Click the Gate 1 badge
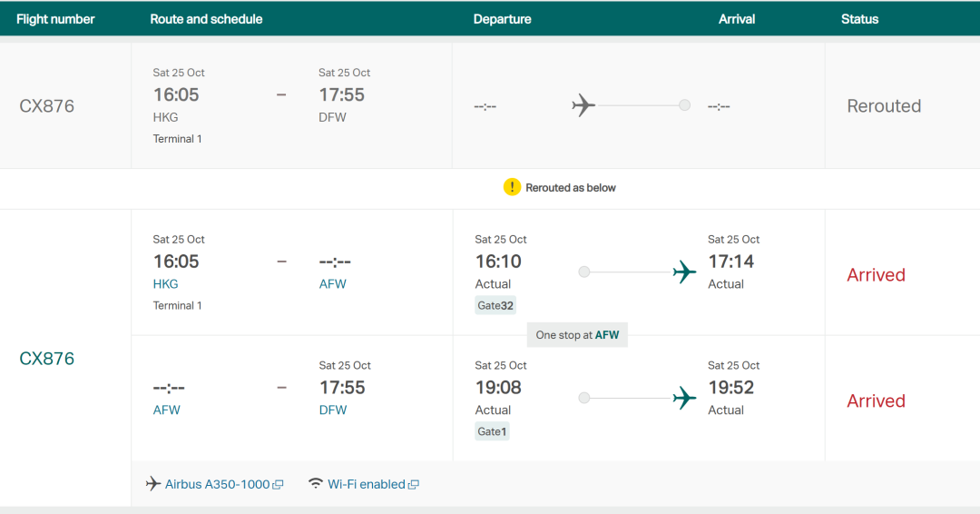This screenshot has height=514, width=980. [492, 431]
